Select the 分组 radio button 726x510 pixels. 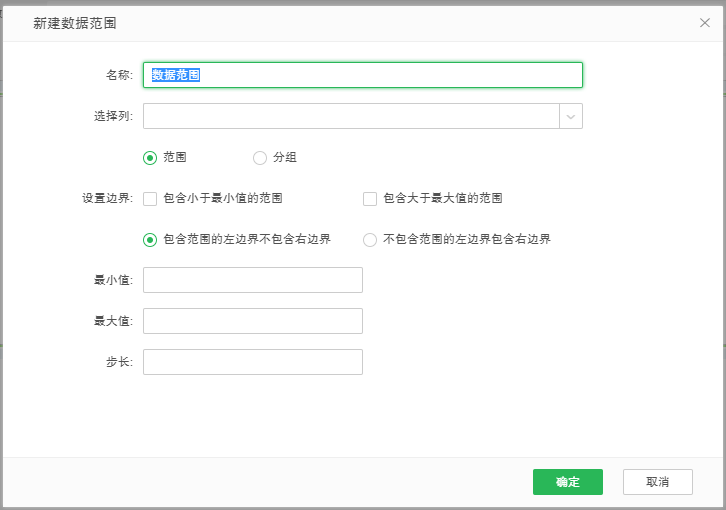pyautogui.click(x=260, y=157)
